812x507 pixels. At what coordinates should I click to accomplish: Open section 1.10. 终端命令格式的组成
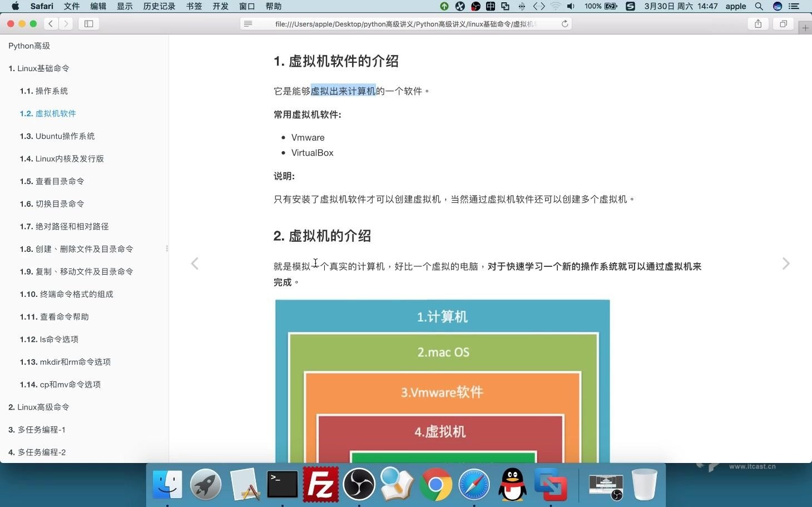pos(67,294)
